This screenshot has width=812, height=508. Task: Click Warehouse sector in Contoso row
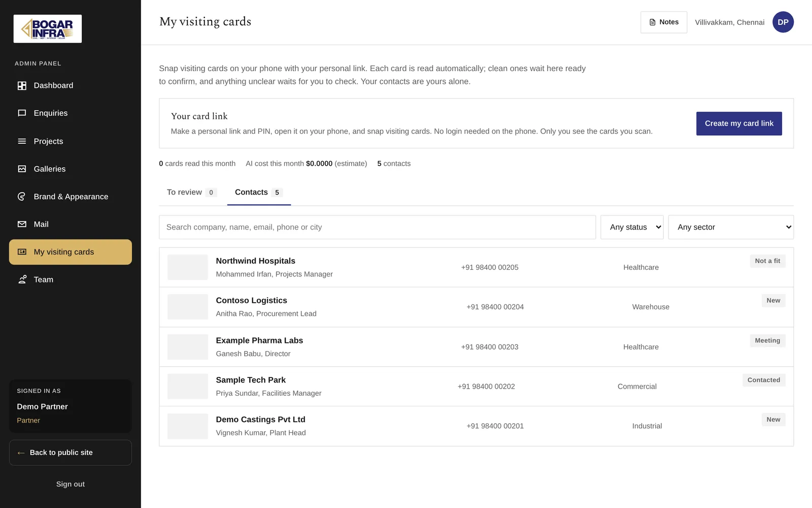click(x=651, y=307)
